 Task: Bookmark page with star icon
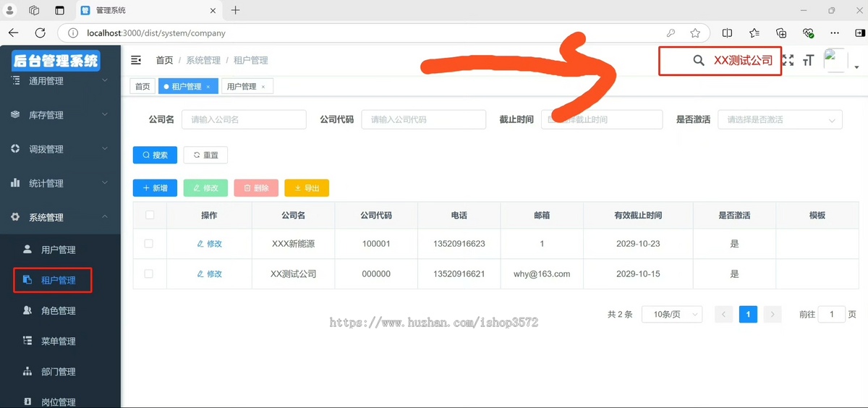pyautogui.click(x=695, y=33)
